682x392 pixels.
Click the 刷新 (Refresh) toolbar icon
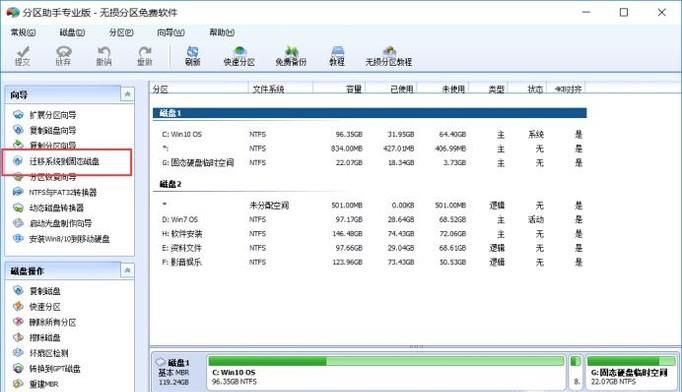pos(193,56)
